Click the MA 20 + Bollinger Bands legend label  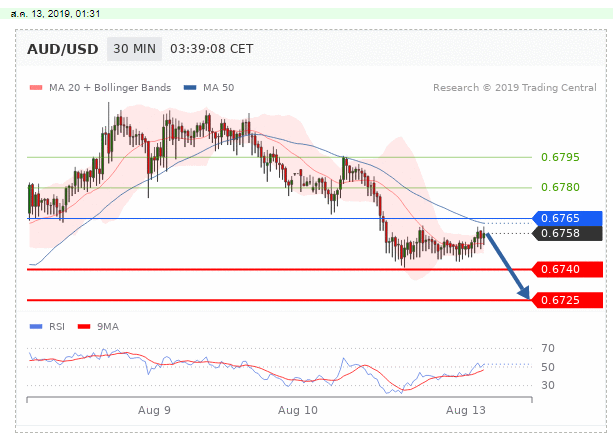(x=110, y=88)
